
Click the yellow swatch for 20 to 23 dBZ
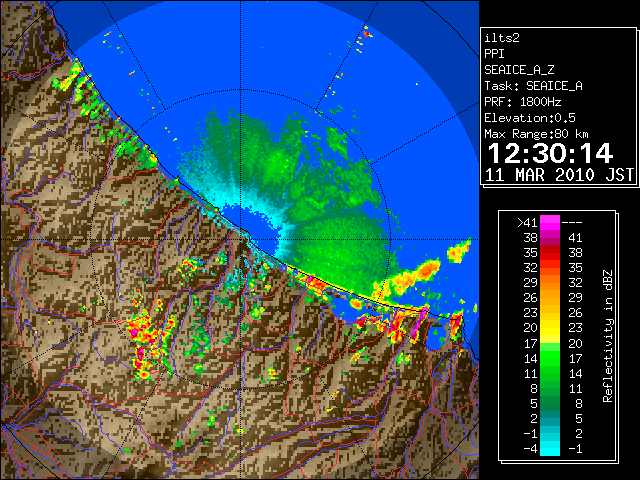click(550, 328)
